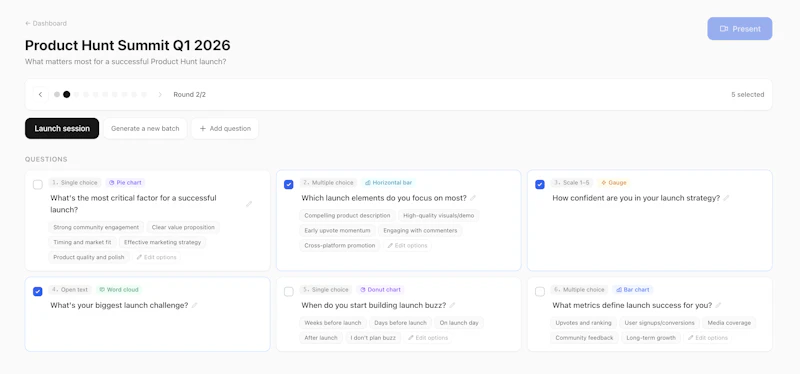The width and height of the screenshot is (800, 374).
Task: Go back via the Dashboard link
Action: (46, 23)
